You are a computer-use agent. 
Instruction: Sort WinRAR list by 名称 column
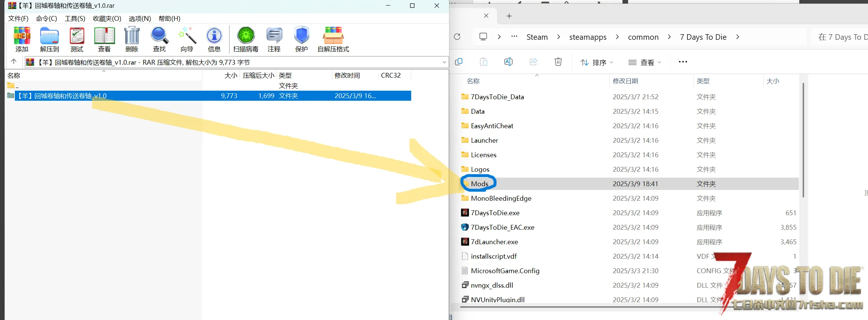pyautogui.click(x=104, y=75)
